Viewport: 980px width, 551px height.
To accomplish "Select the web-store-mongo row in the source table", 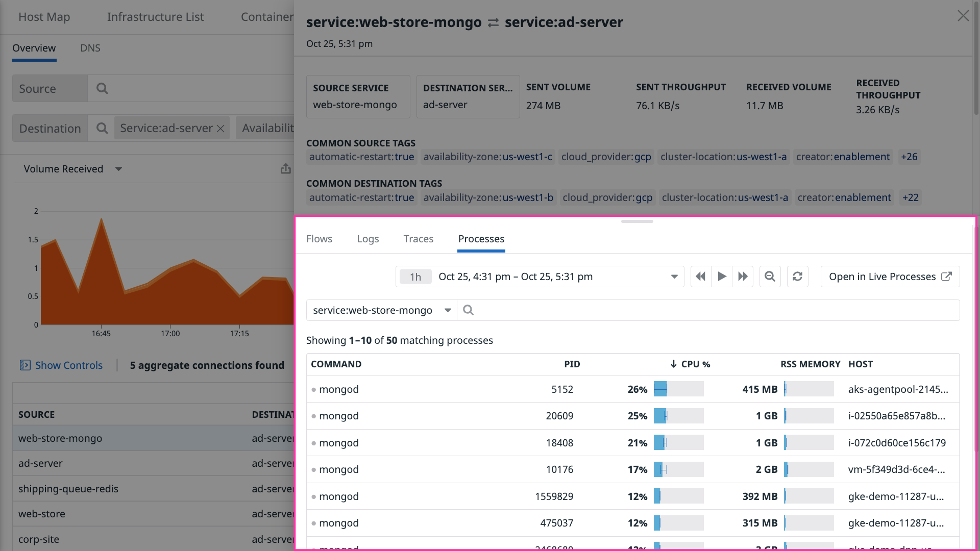I will coord(60,438).
